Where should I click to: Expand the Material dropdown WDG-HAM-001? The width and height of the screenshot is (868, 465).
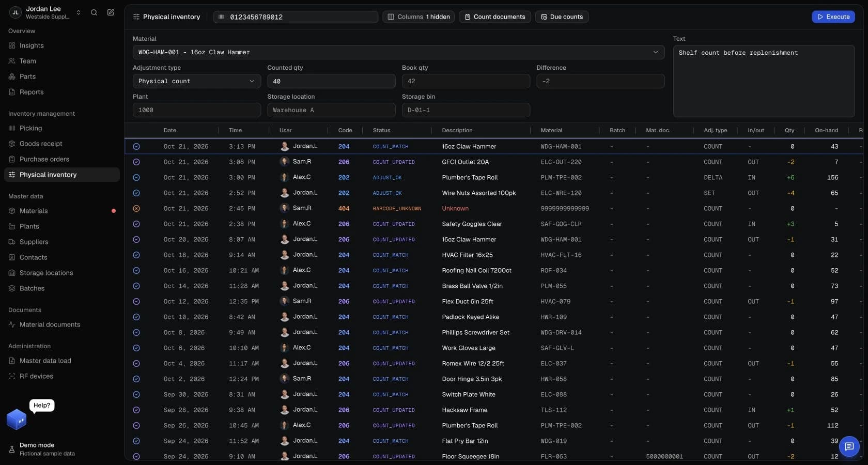(398, 52)
